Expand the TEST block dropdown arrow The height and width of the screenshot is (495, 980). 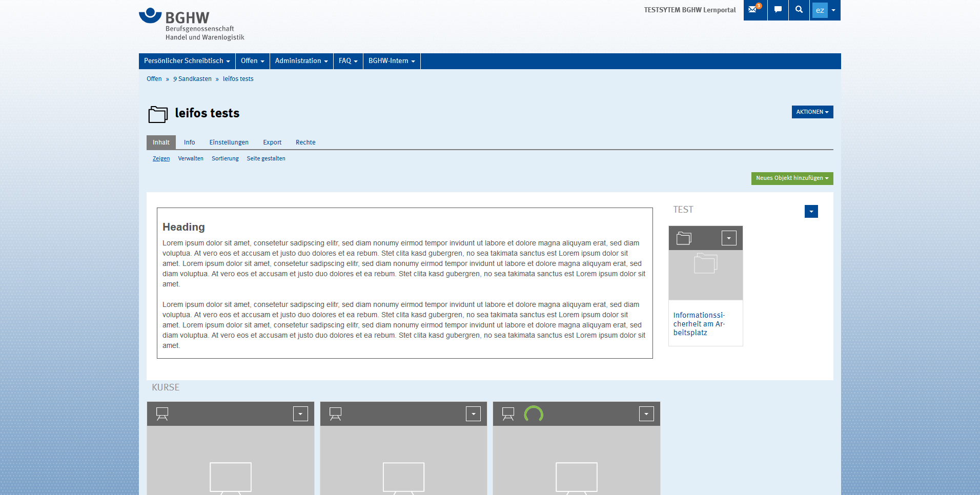coord(811,212)
